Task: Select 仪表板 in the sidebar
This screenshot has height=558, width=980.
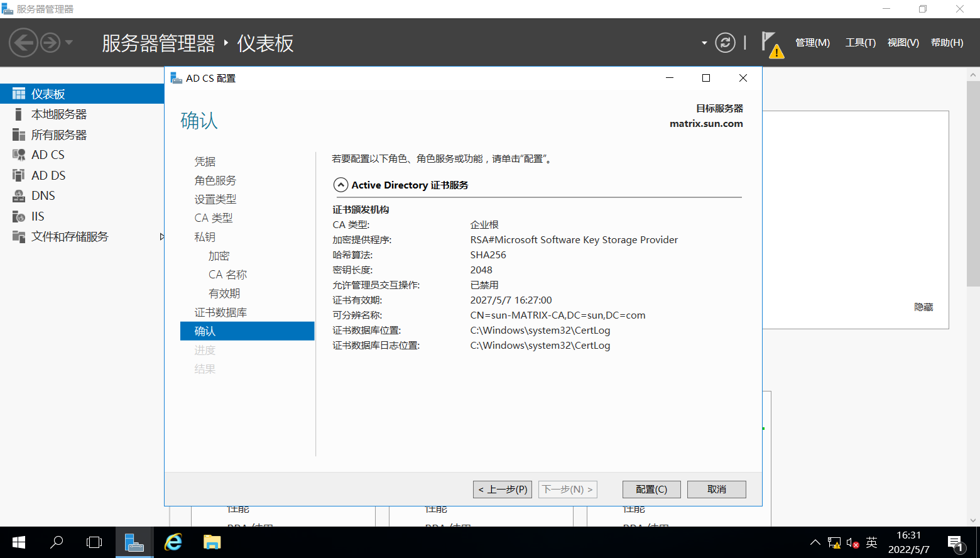Action: [x=82, y=94]
